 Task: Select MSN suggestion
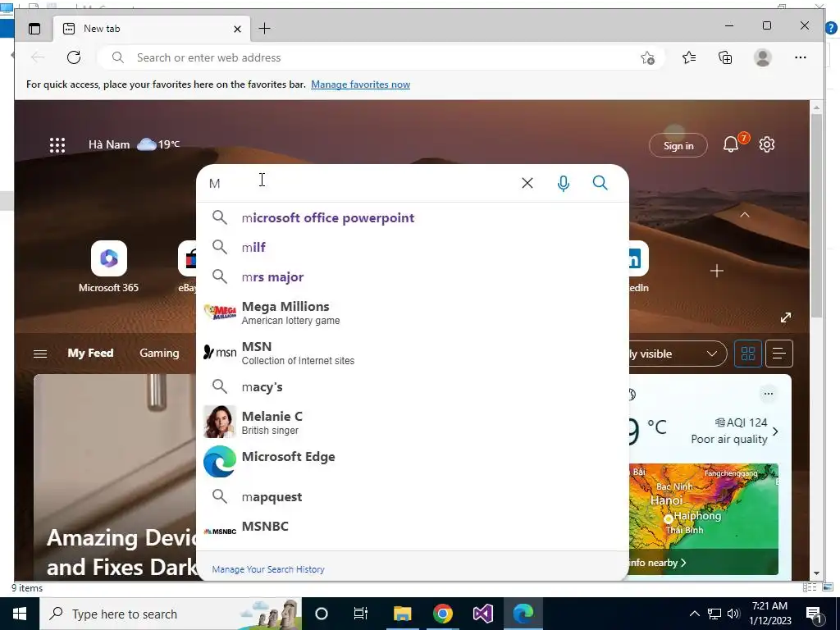413,353
